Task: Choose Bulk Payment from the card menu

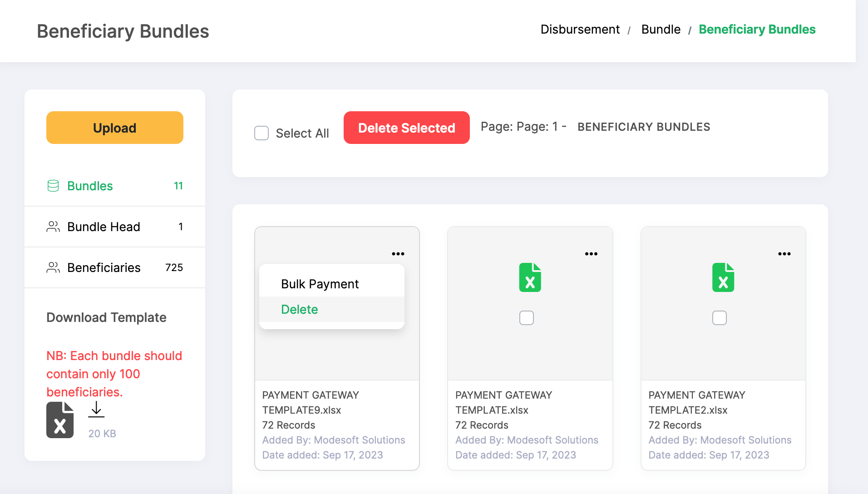Action: tap(332, 284)
